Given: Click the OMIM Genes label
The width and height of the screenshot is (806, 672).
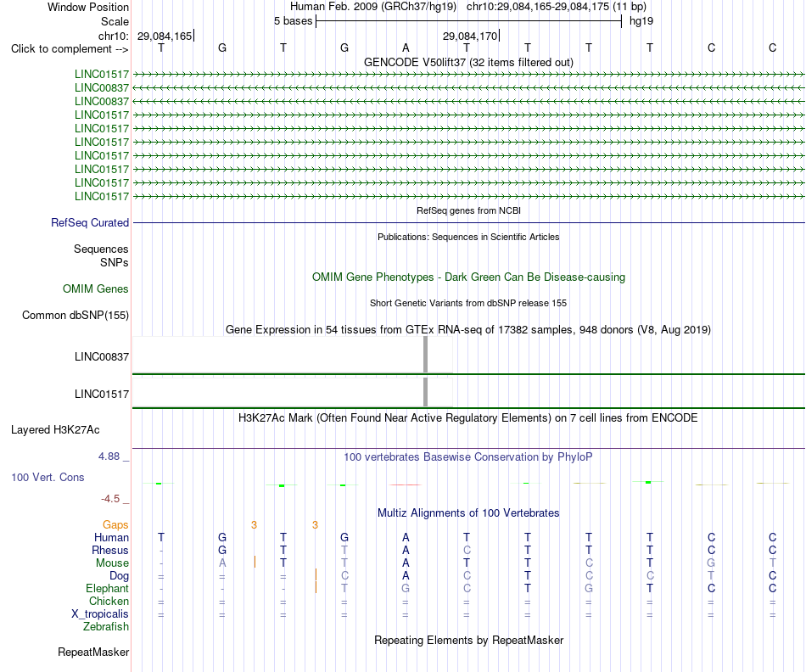Looking at the screenshot, I should tap(95, 289).
